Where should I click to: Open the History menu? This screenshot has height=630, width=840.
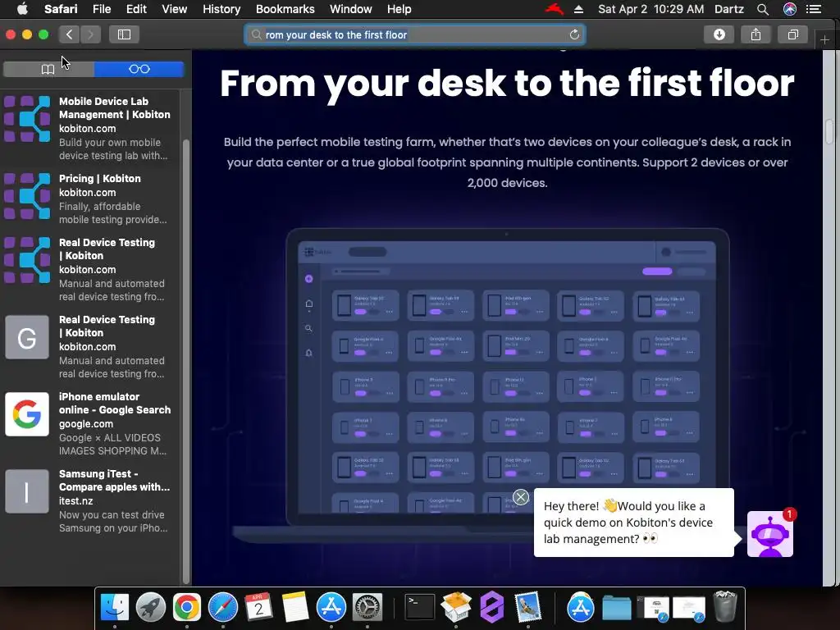click(221, 9)
